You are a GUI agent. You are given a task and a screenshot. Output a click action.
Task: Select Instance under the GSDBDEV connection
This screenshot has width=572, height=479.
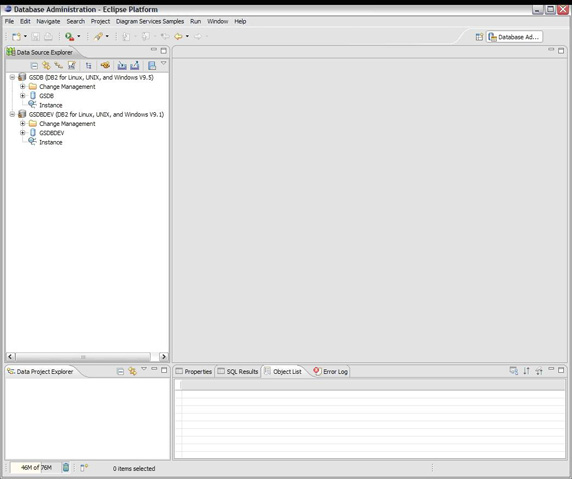tap(51, 142)
